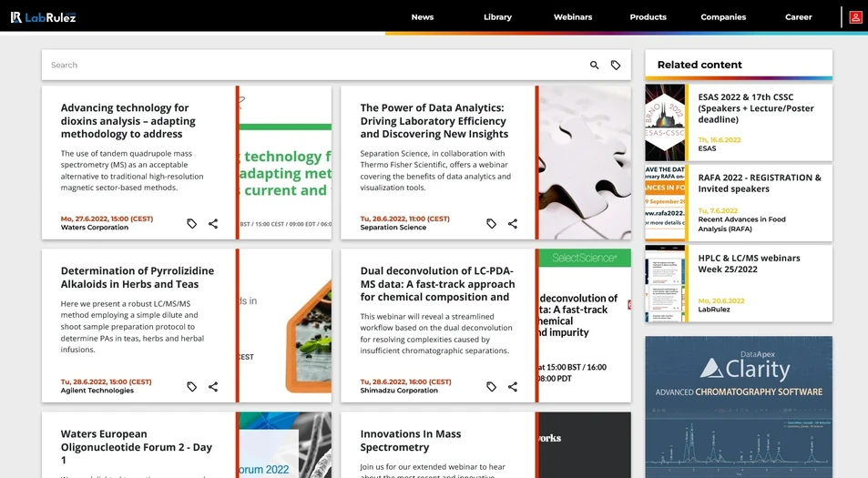The width and height of the screenshot is (868, 478).
Task: Open the Library menu
Action: tap(497, 17)
